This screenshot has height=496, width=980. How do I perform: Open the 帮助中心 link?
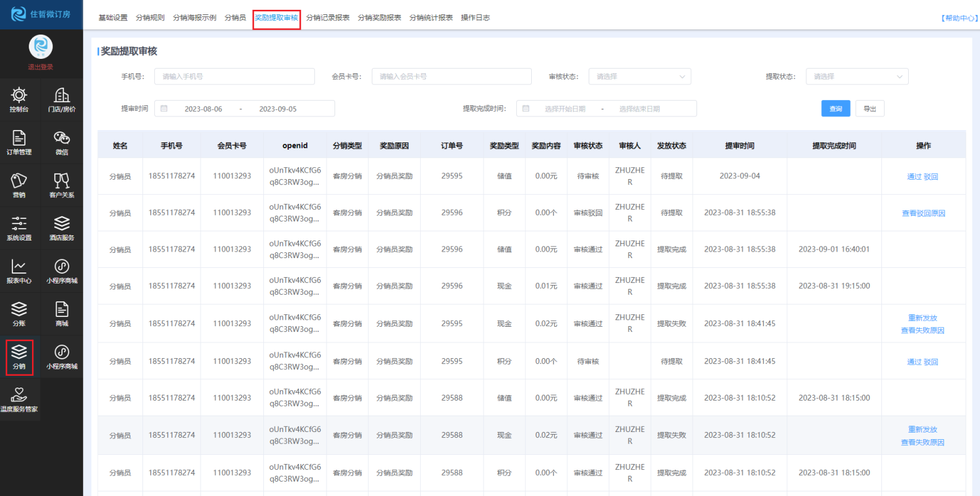958,18
